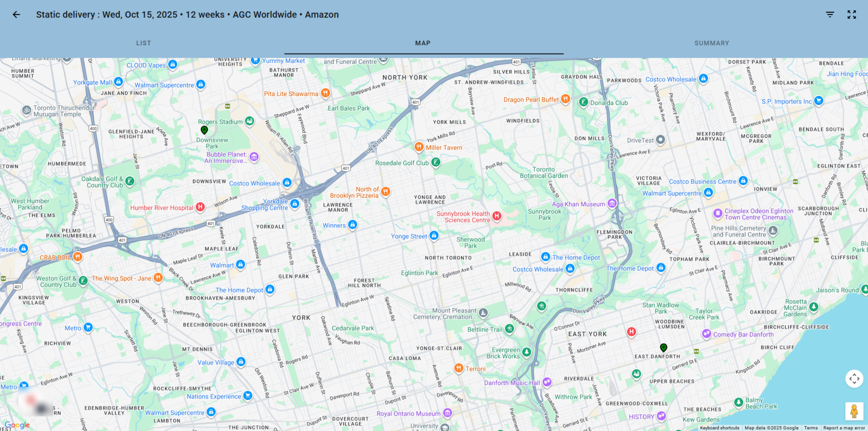Click Rosetta McClain Gardens marker

[814, 307]
